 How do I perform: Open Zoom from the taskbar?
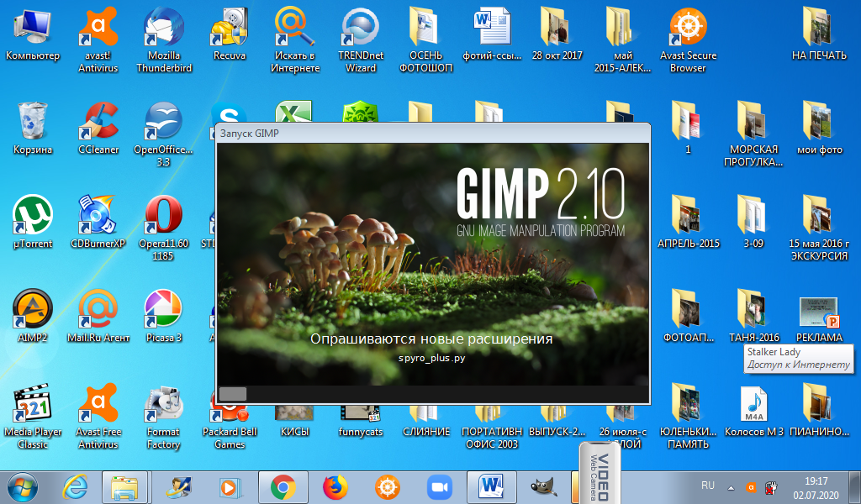tap(439, 487)
